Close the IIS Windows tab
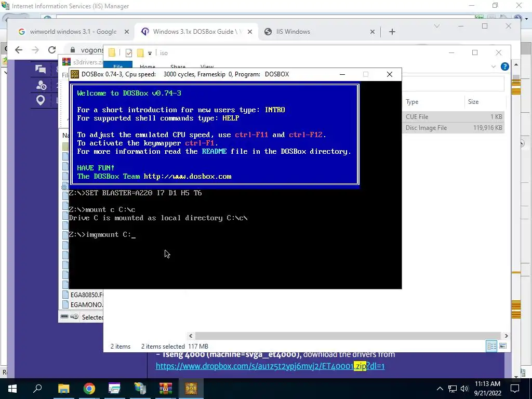 click(372, 32)
